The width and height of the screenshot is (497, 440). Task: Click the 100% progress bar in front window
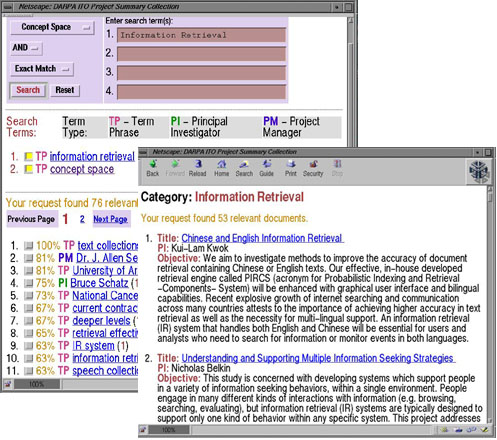pyautogui.click(x=168, y=430)
